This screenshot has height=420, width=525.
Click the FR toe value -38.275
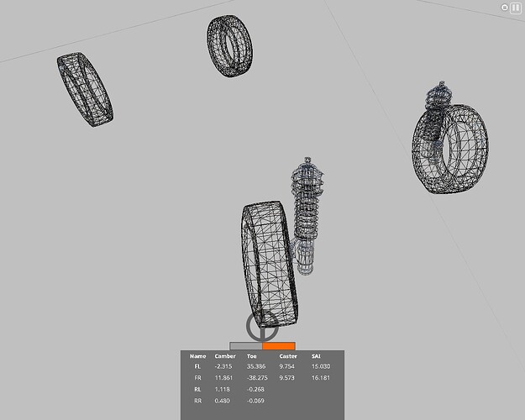(x=257, y=379)
